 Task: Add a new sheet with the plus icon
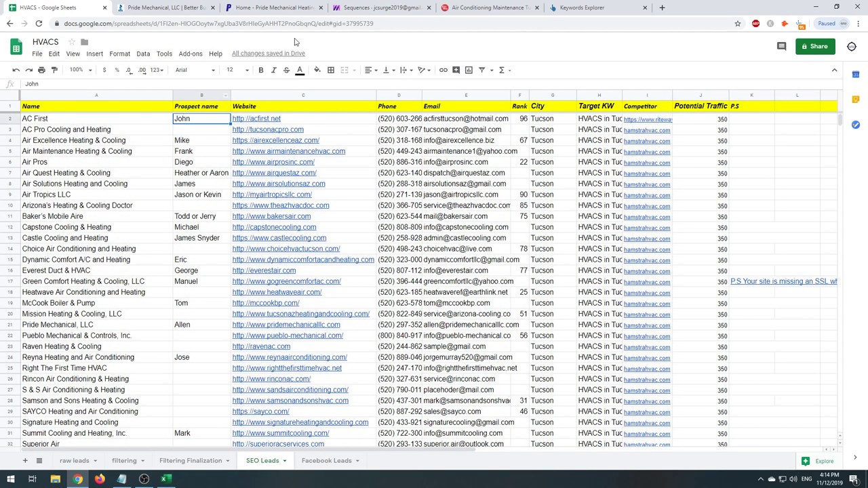25,461
